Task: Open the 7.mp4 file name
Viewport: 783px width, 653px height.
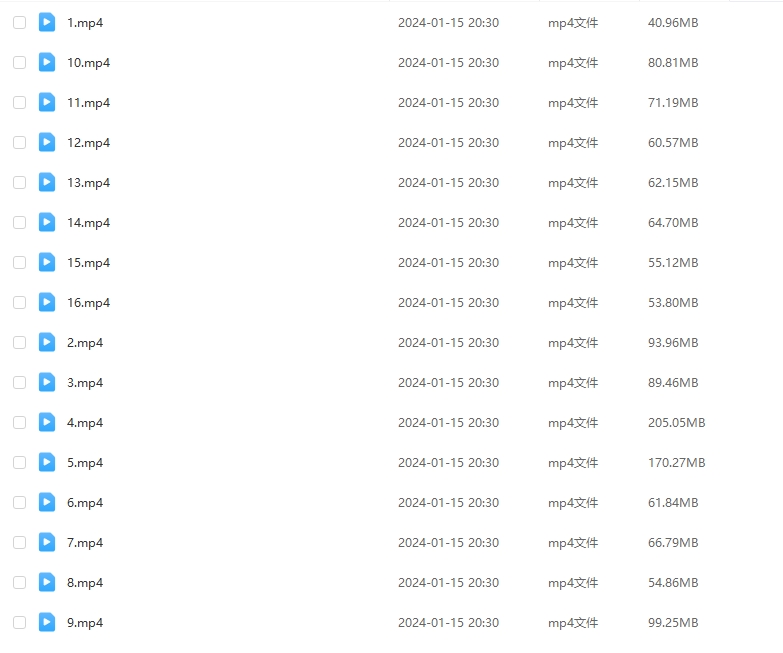Action: (x=85, y=543)
